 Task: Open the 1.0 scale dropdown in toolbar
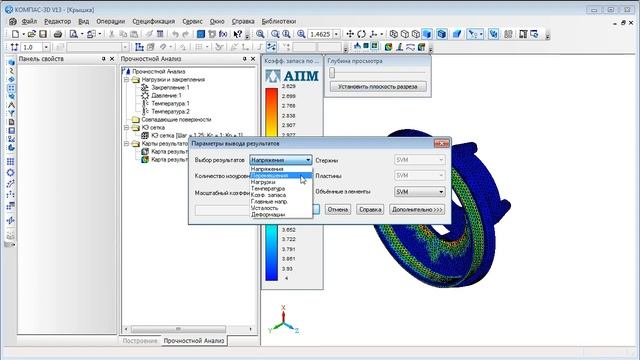pyautogui.click(x=46, y=47)
